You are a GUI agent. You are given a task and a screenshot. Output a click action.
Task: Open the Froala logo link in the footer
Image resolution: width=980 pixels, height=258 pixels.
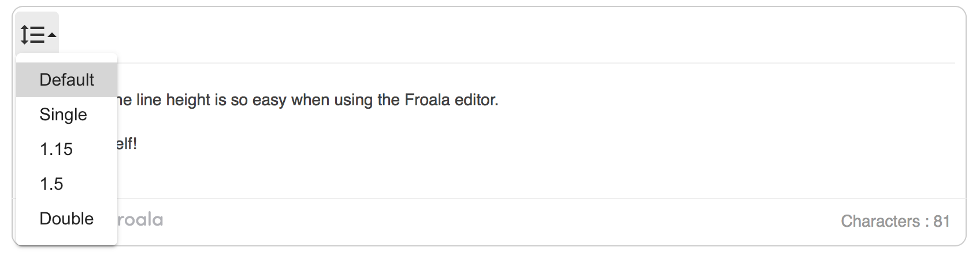click(140, 220)
